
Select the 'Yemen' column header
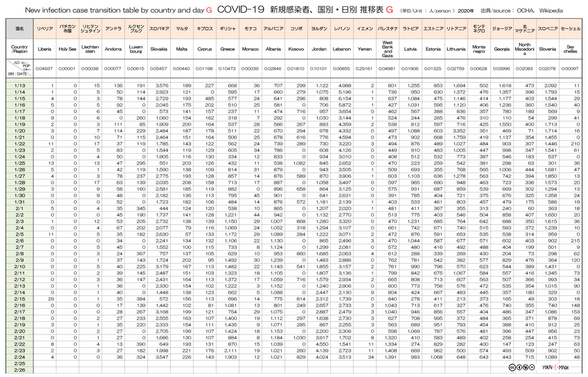(x=365, y=49)
